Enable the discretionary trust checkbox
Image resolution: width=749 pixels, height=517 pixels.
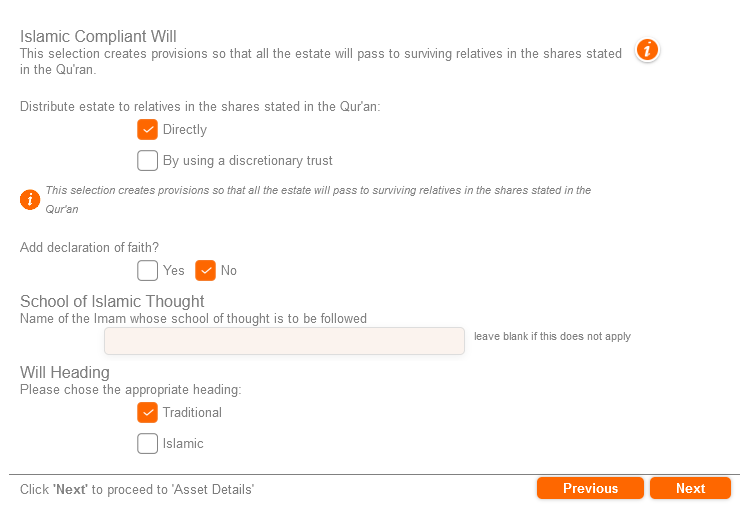[x=148, y=160]
